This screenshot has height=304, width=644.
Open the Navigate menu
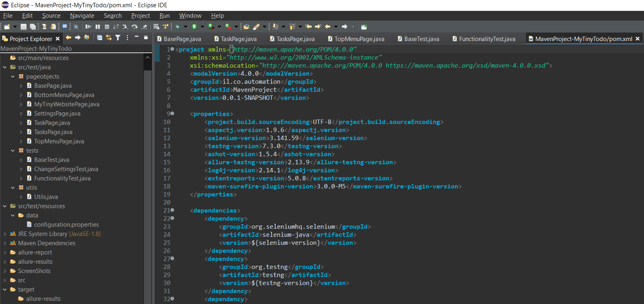click(82, 16)
